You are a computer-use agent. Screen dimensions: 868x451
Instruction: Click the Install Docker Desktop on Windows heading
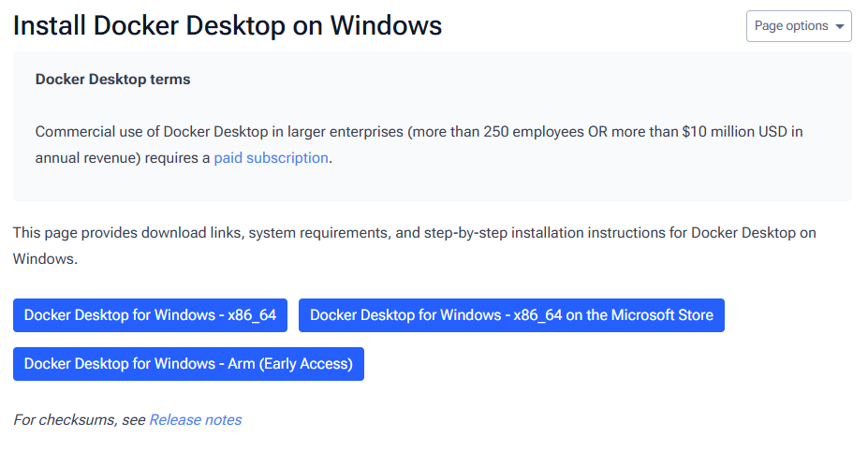227,25
